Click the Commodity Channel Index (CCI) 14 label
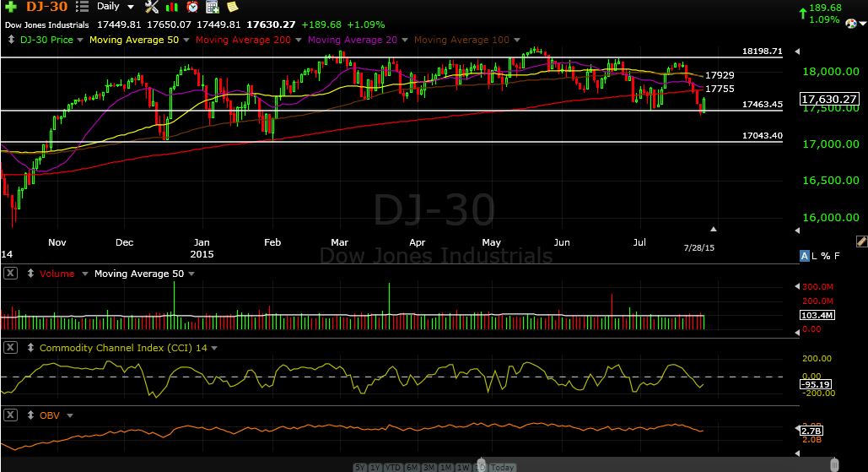This screenshot has width=868, height=472. pos(123,348)
